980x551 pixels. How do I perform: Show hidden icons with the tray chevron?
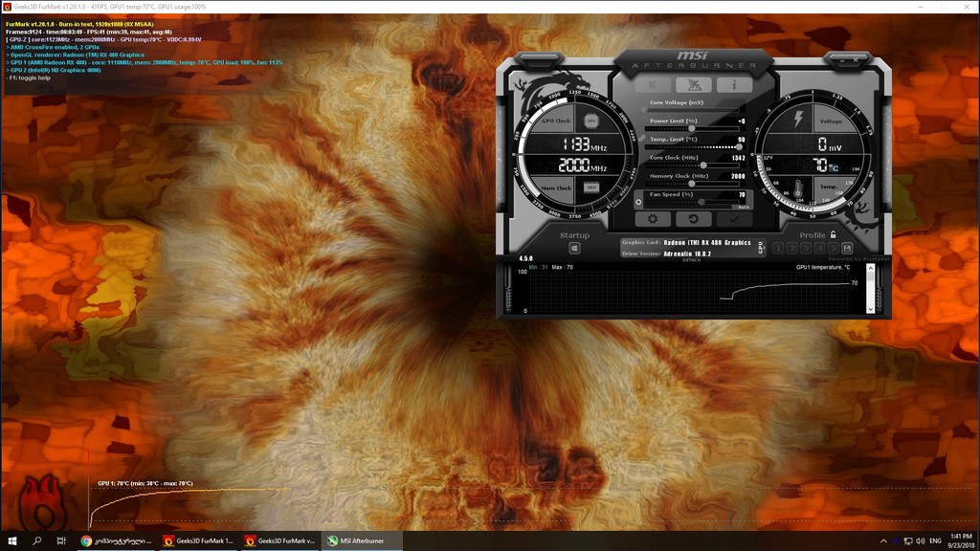coord(883,541)
